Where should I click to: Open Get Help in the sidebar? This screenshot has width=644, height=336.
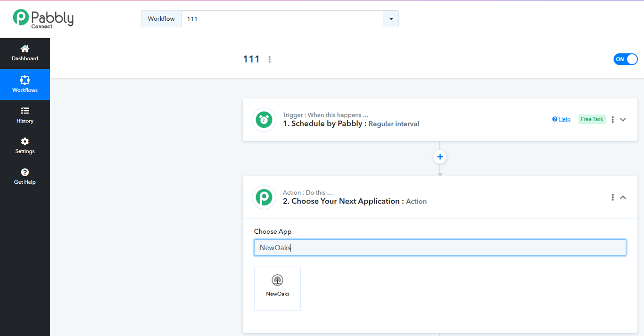click(25, 176)
